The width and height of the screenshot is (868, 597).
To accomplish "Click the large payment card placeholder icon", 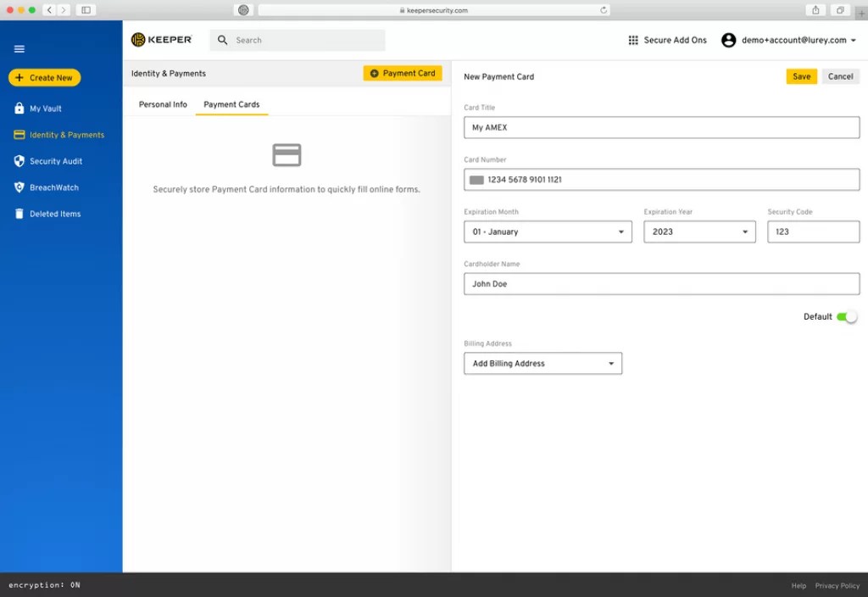I will coord(287,155).
